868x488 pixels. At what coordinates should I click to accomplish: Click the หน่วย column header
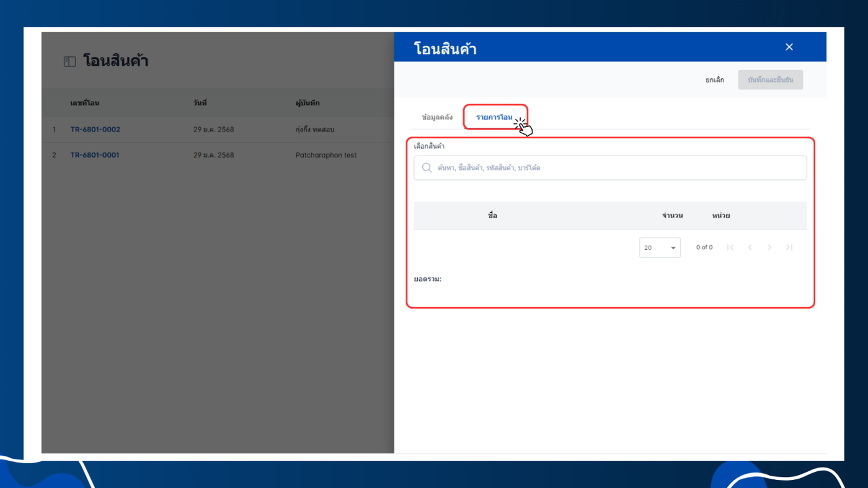[721, 216]
